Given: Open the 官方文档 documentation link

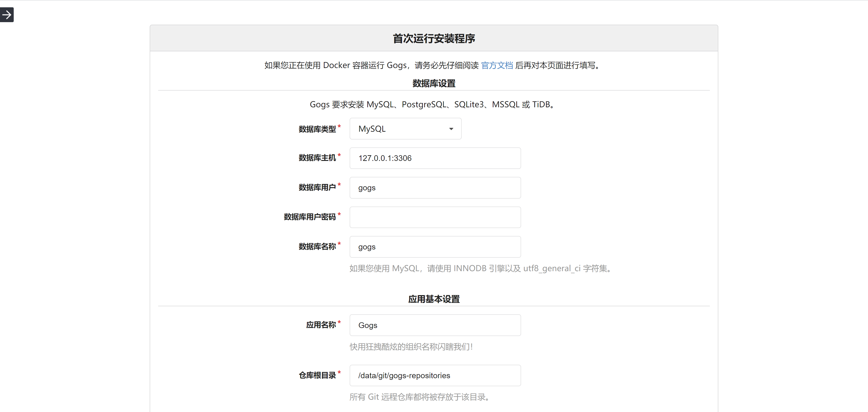Looking at the screenshot, I should (497, 65).
